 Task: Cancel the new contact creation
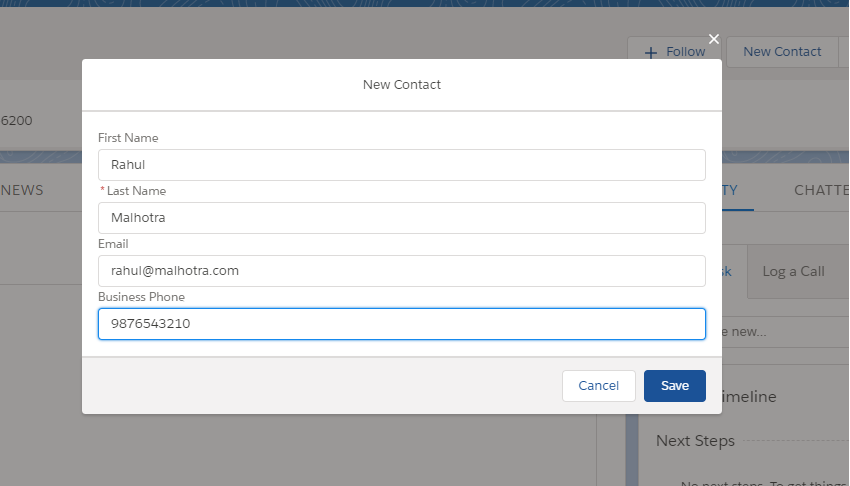coord(598,386)
